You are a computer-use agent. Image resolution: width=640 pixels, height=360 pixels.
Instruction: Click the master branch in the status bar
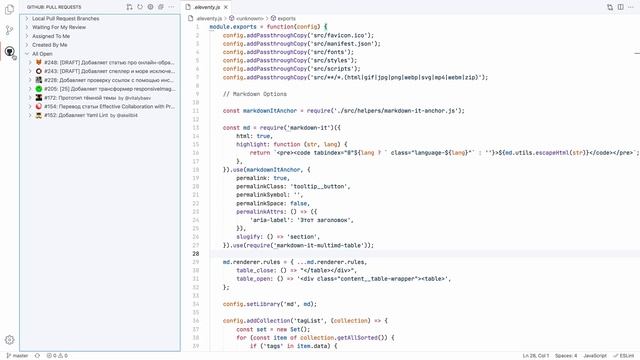(x=17, y=356)
